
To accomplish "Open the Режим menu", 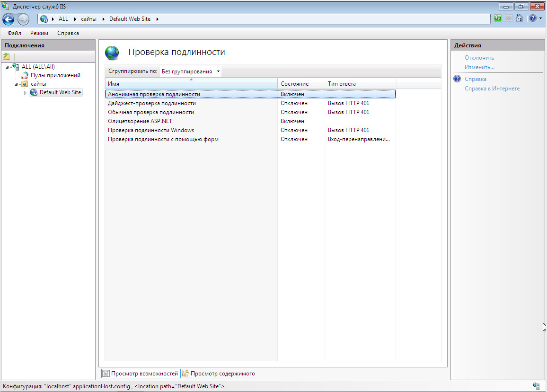I will 39,33.
